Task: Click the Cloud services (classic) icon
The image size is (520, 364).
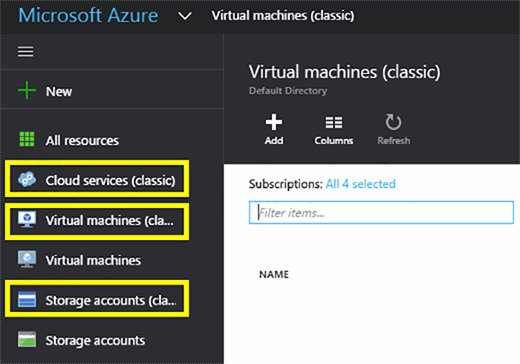Action: (27, 179)
